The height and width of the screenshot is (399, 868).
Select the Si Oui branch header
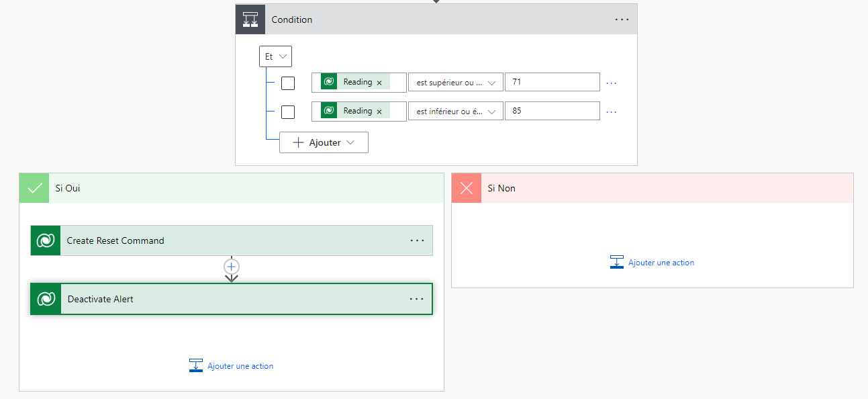pyautogui.click(x=232, y=188)
